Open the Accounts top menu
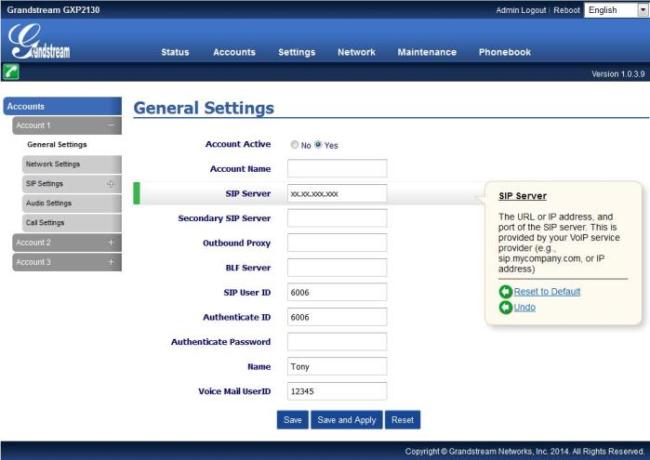Image resolution: width=650 pixels, height=460 pixels. click(x=234, y=52)
